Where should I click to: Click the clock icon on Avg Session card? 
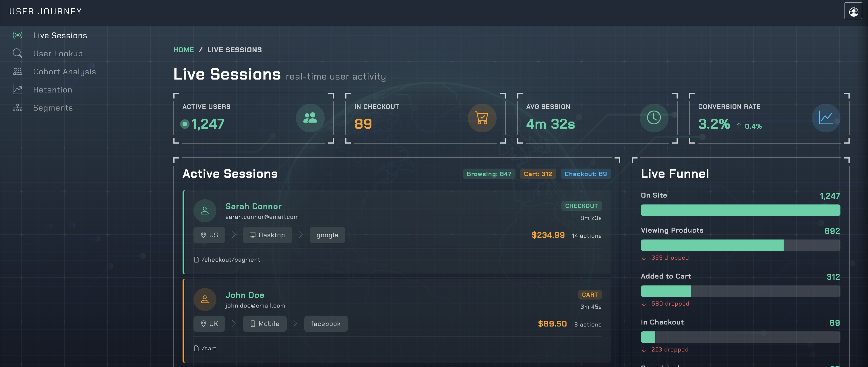coord(654,118)
